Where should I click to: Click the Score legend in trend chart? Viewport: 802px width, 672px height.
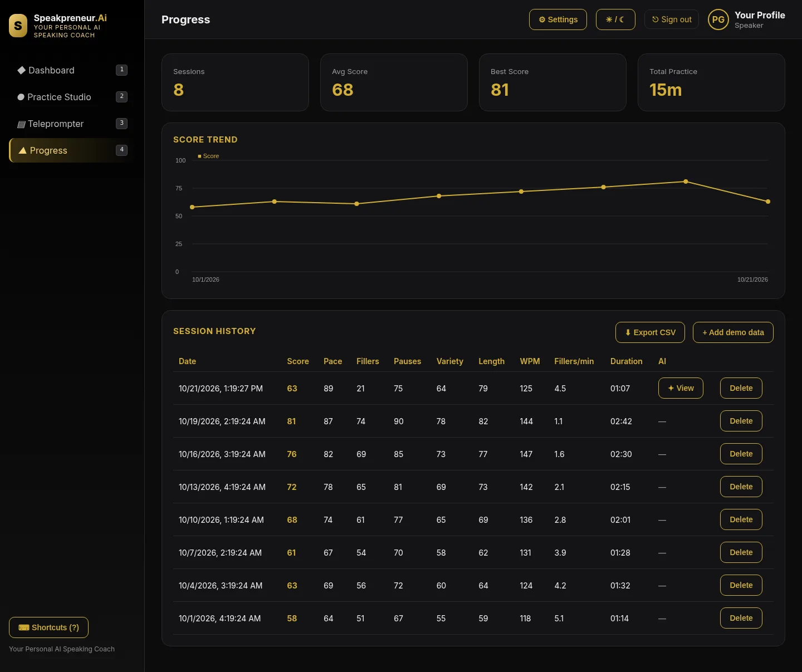(208, 156)
